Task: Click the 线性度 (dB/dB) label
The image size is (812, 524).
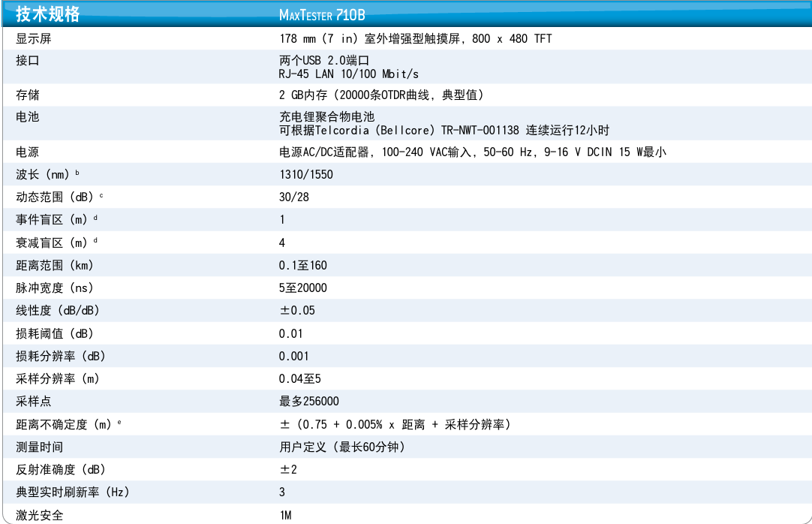Action: 58,310
